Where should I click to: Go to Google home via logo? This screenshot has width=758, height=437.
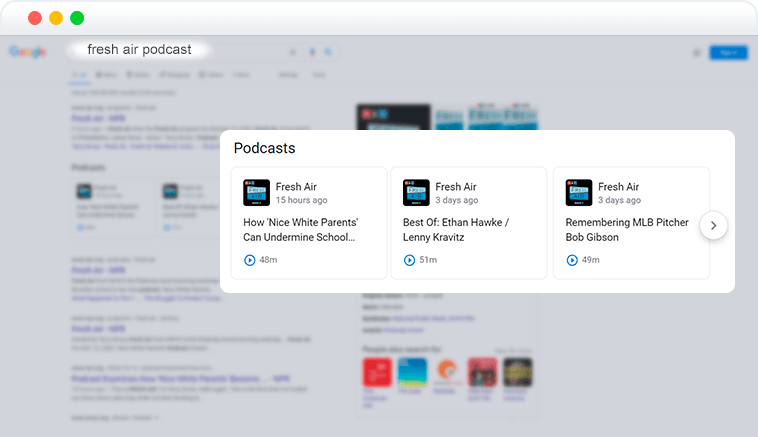[28, 52]
